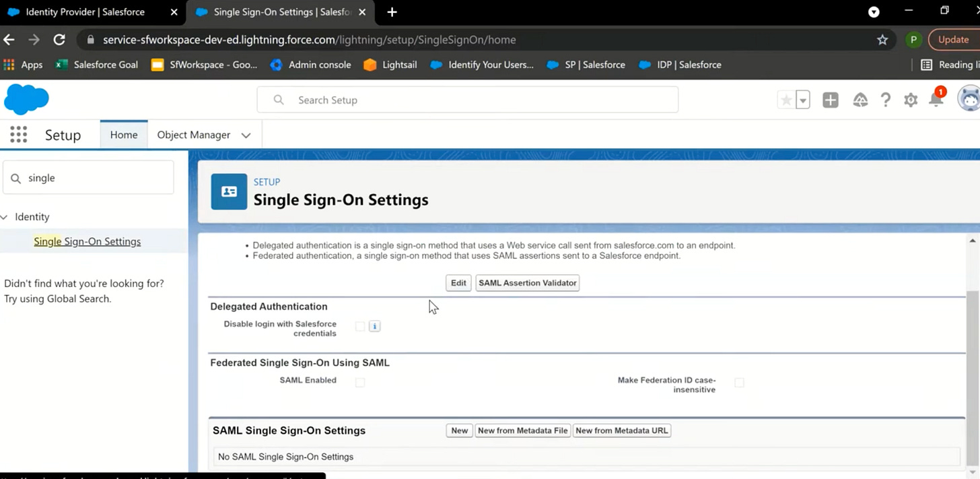
Task: Bookmark this page with the star icon
Action: point(882,40)
